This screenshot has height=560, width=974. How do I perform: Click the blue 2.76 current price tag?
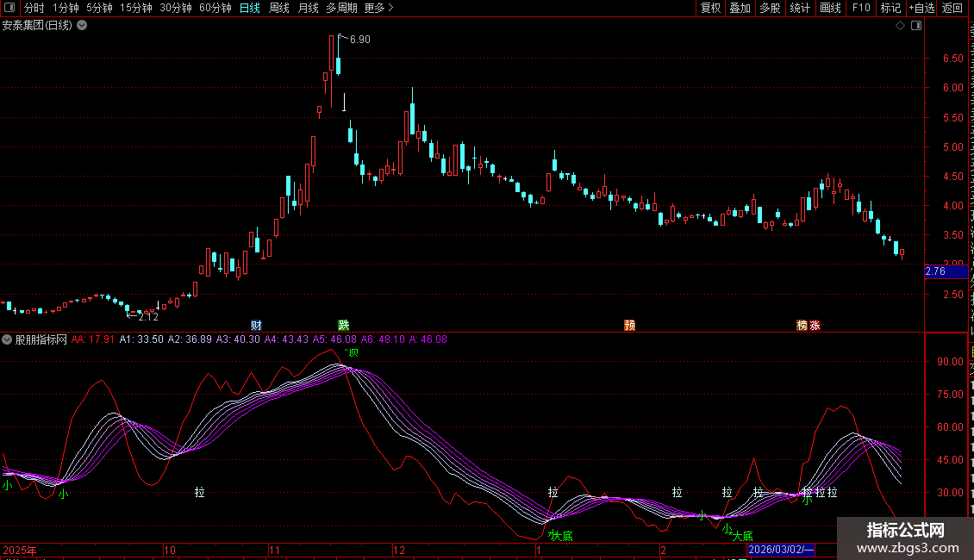pyautogui.click(x=946, y=271)
